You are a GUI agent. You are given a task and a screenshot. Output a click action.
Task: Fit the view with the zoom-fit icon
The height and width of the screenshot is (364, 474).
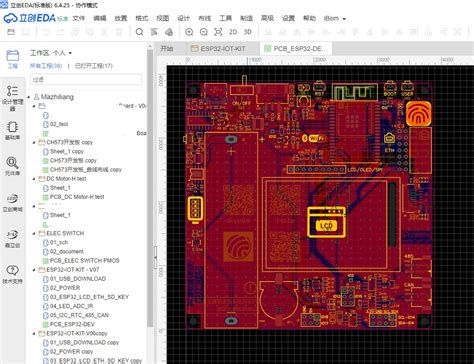218,32
